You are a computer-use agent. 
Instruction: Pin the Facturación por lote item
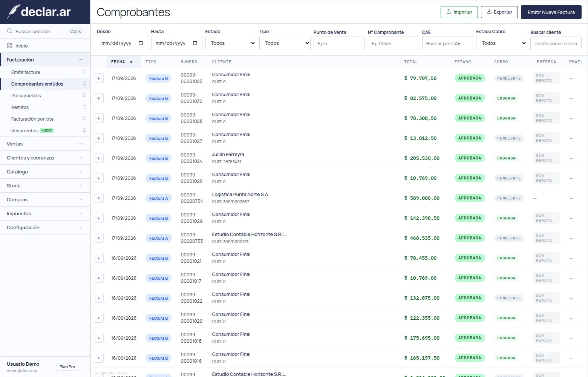coord(84,119)
